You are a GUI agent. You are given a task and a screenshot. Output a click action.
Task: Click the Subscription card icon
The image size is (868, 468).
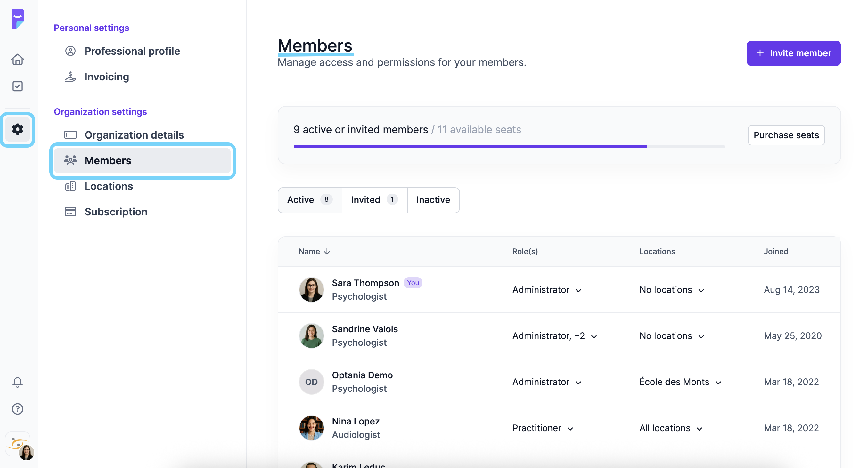click(70, 212)
